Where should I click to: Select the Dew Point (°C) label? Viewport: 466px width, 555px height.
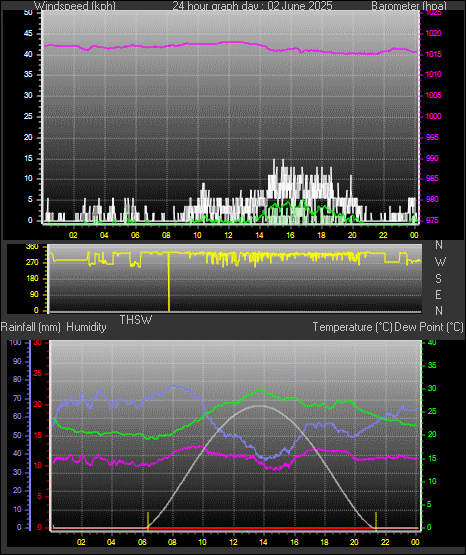429,327
